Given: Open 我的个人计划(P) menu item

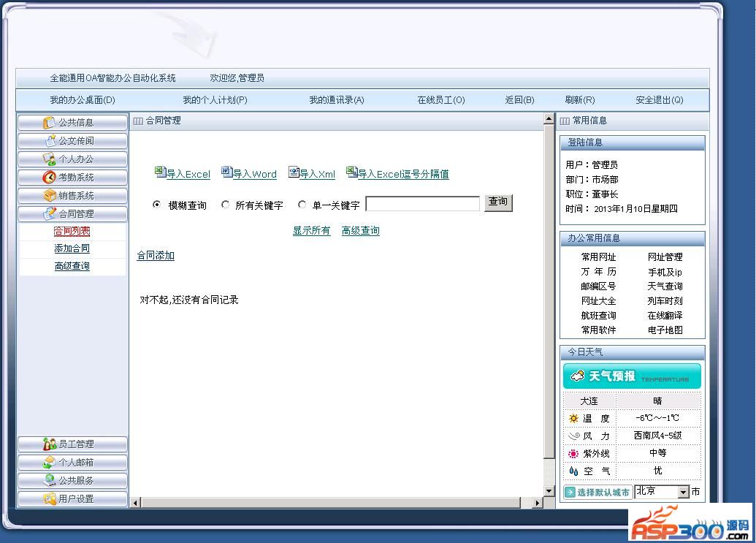Looking at the screenshot, I should (x=215, y=100).
